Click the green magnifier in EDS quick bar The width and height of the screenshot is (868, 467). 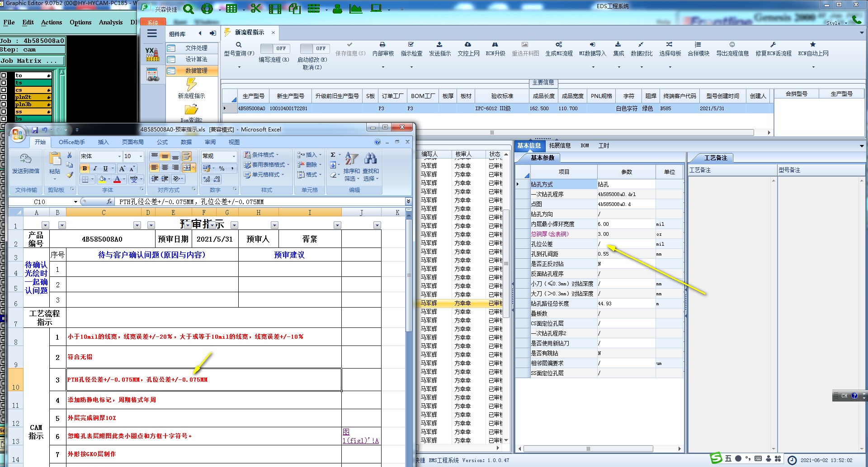point(189,9)
